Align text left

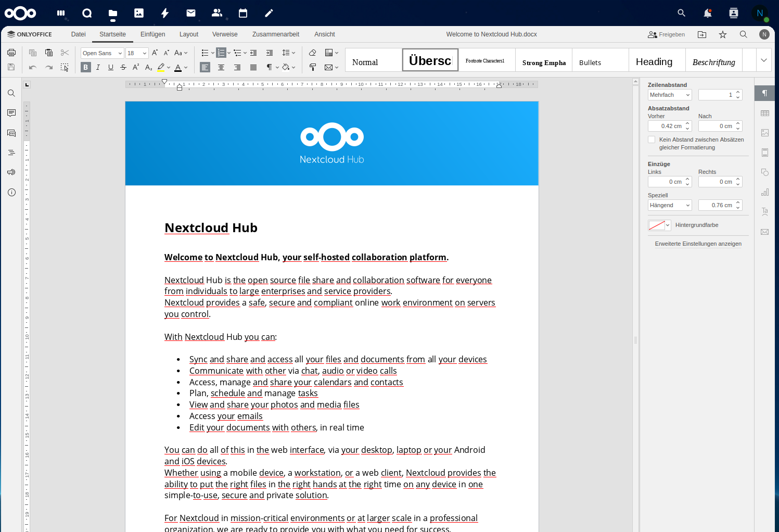(x=205, y=67)
